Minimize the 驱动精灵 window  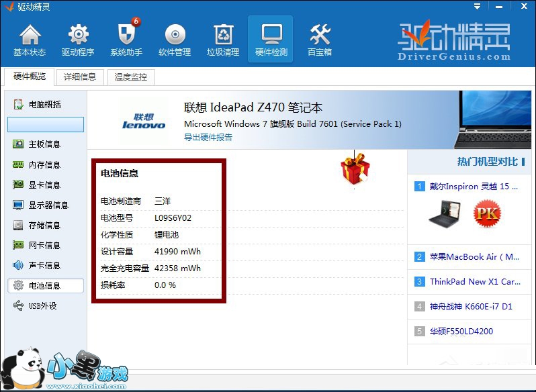(500, 7)
